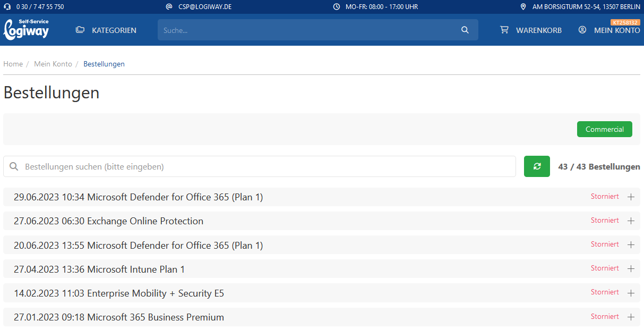The width and height of the screenshot is (644, 329).
Task: Expand the Microsoft 365 Business Premium order
Action: 631,317
